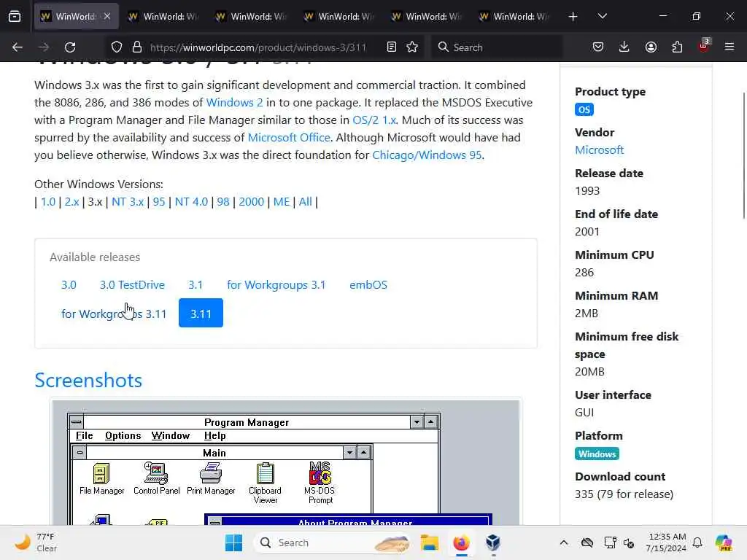This screenshot has height=560, width=747.
Task: Save page to Pocket
Action: [x=598, y=47]
